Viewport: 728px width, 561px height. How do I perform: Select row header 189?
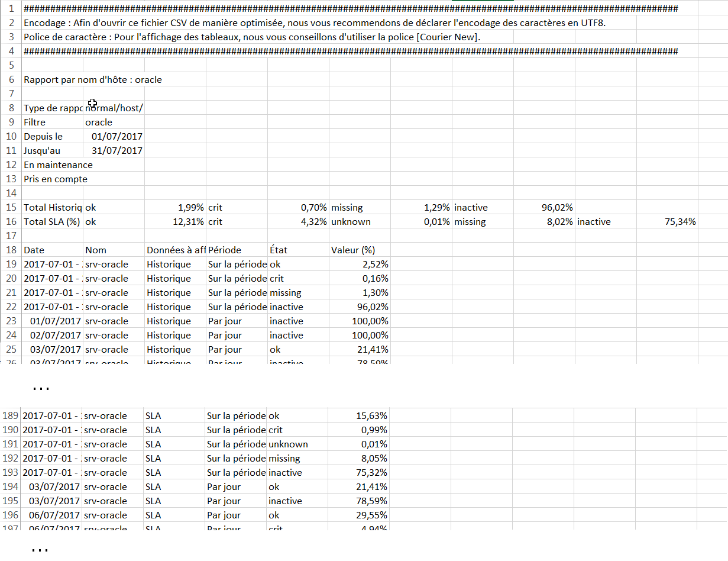tap(11, 416)
